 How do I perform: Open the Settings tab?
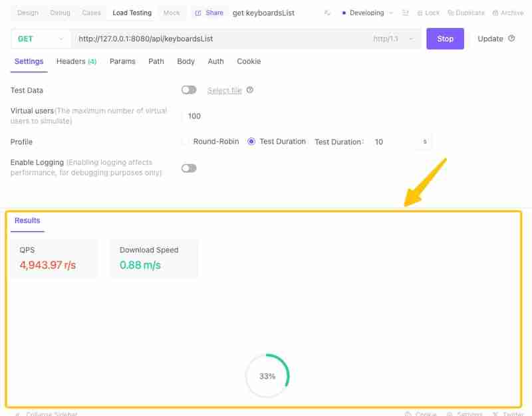pos(29,61)
